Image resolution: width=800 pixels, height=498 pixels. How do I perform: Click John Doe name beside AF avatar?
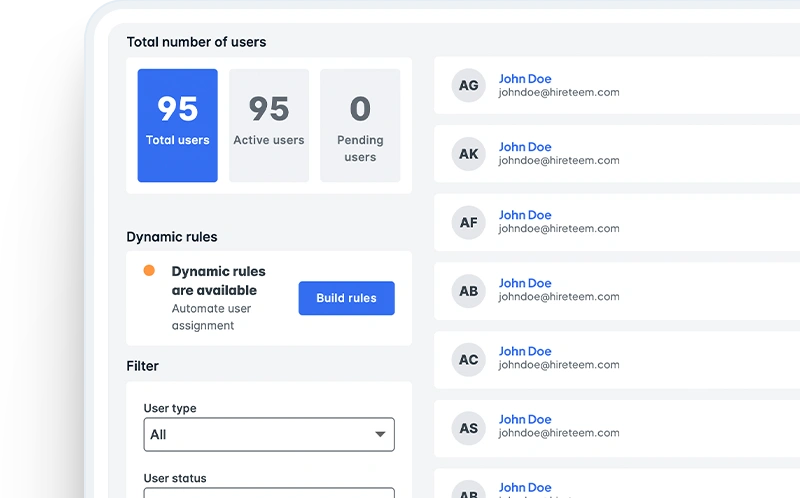525,215
